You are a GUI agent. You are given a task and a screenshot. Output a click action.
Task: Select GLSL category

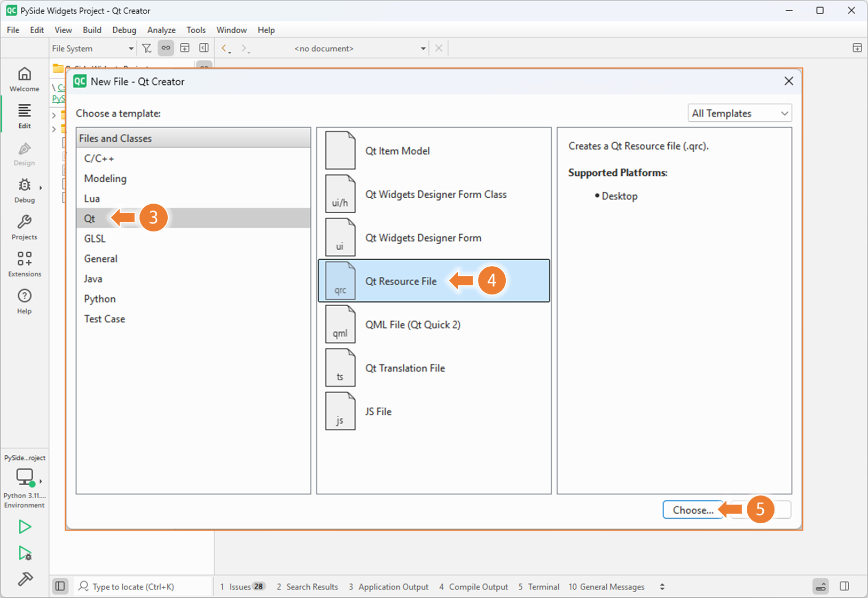click(193, 238)
